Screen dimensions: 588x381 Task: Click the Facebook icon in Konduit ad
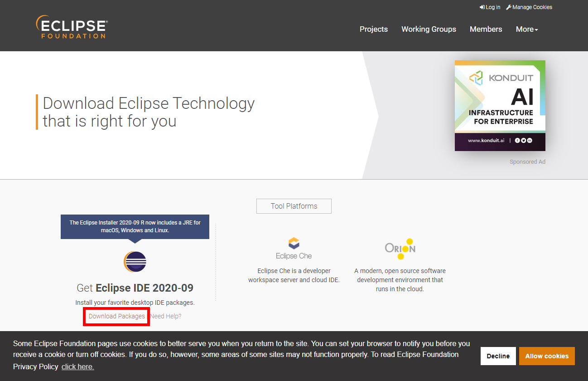pyautogui.click(x=517, y=141)
